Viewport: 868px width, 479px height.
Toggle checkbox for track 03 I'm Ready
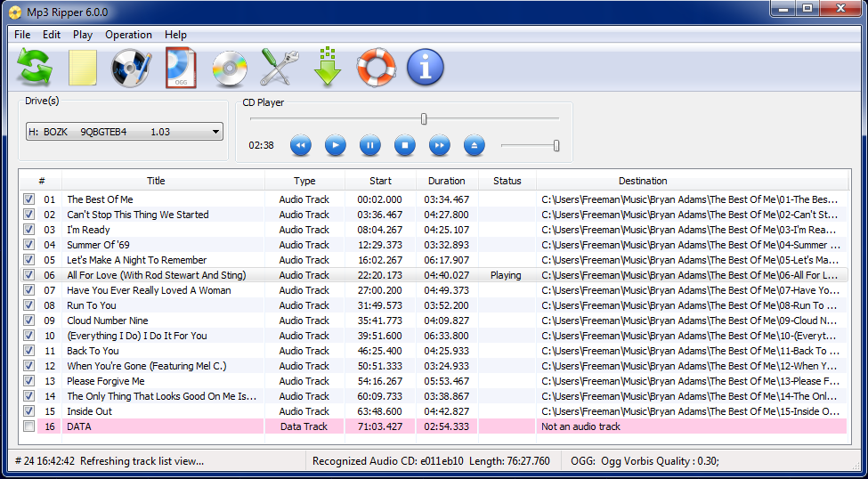(x=28, y=229)
